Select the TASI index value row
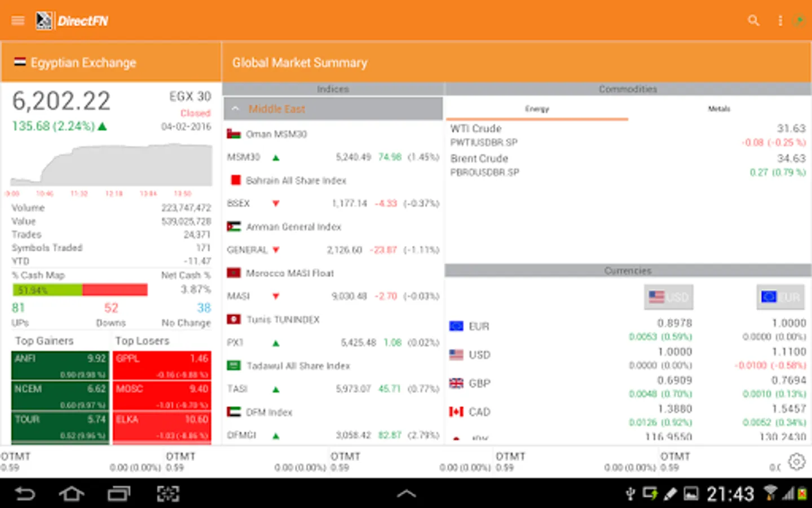Image resolution: width=812 pixels, height=508 pixels. point(333,389)
